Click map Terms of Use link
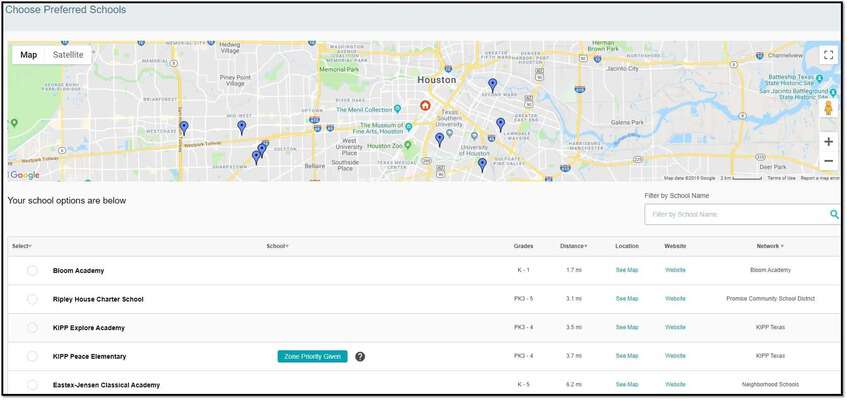 (781, 178)
